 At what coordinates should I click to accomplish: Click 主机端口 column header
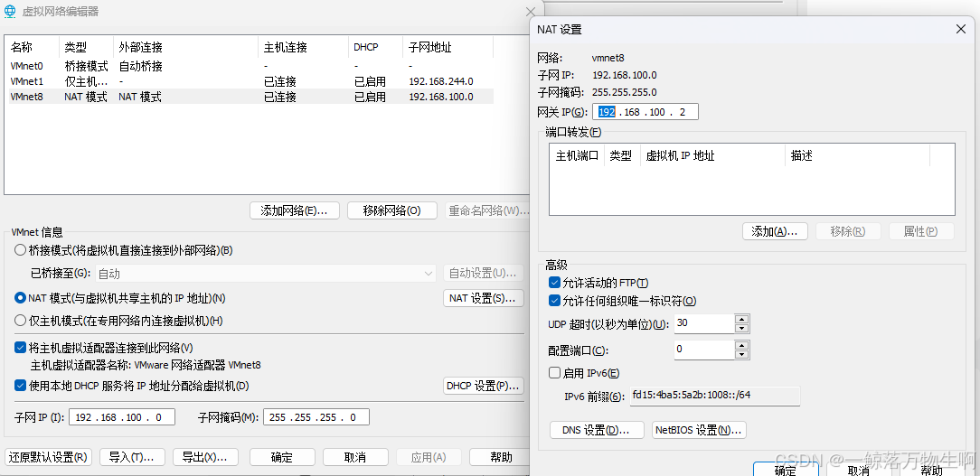(x=577, y=155)
